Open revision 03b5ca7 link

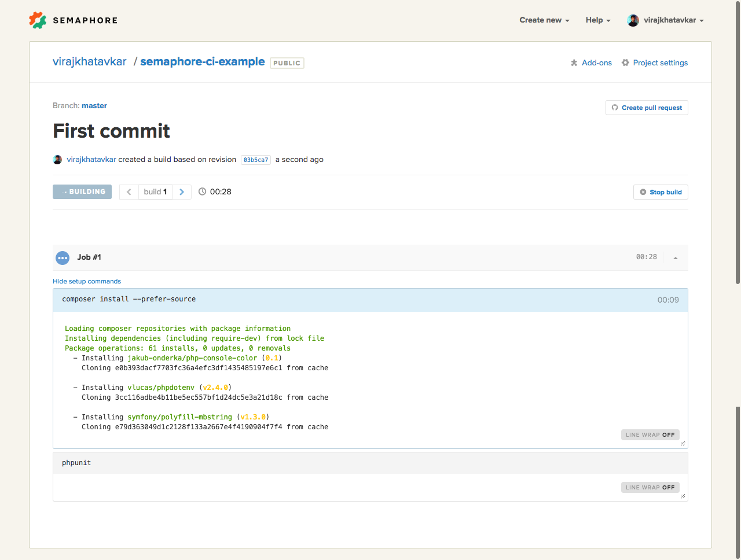click(256, 160)
